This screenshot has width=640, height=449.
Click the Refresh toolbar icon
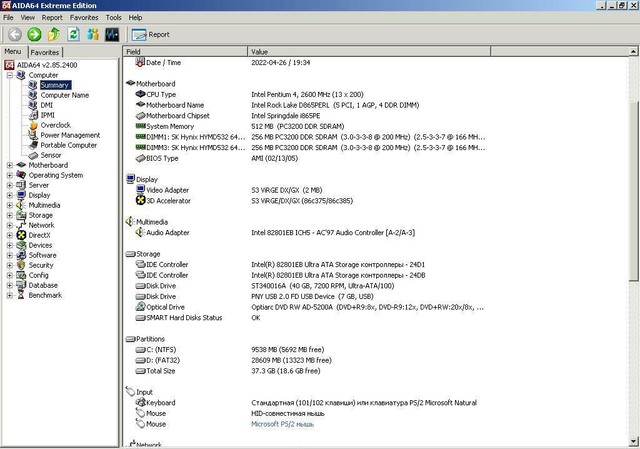[73, 34]
